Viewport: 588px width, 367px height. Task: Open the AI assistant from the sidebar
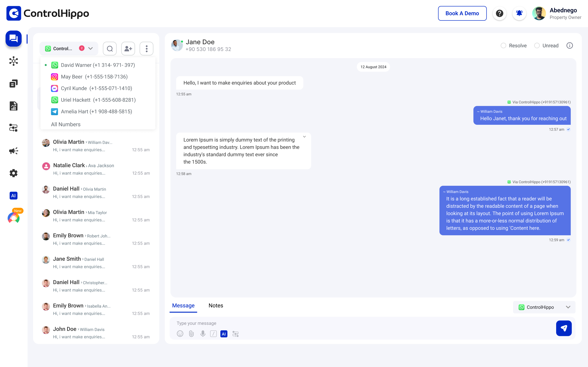click(x=13, y=196)
